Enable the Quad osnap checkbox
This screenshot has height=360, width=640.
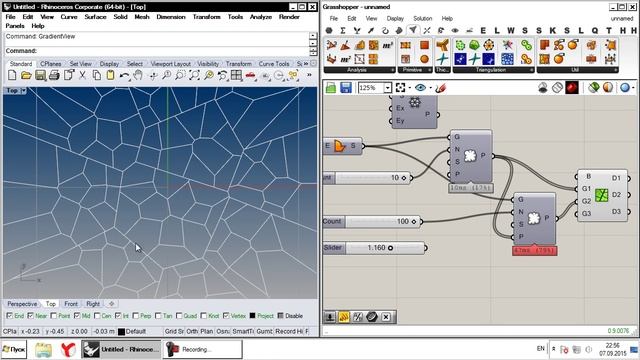tap(179, 316)
